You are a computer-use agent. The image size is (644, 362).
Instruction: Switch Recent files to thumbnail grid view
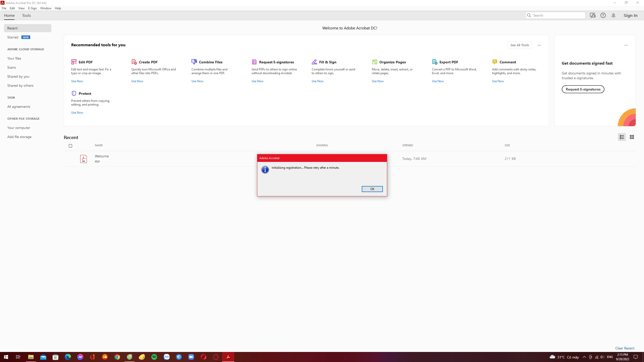pos(632,137)
